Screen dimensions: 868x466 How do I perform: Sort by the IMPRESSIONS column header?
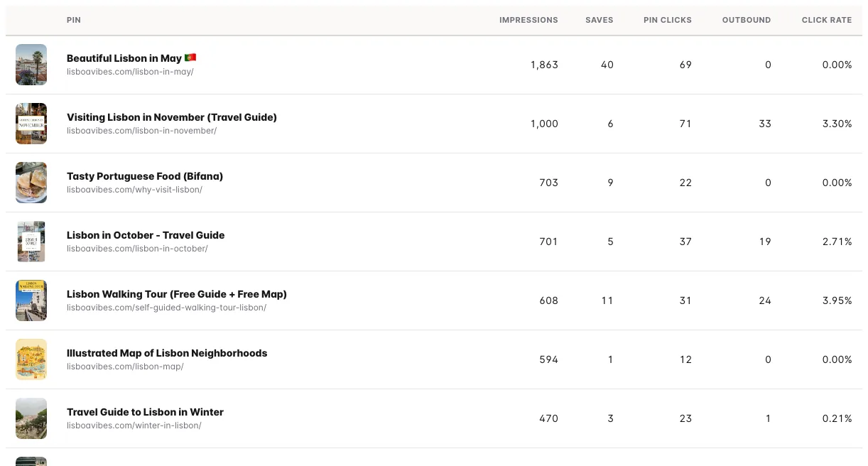528,20
